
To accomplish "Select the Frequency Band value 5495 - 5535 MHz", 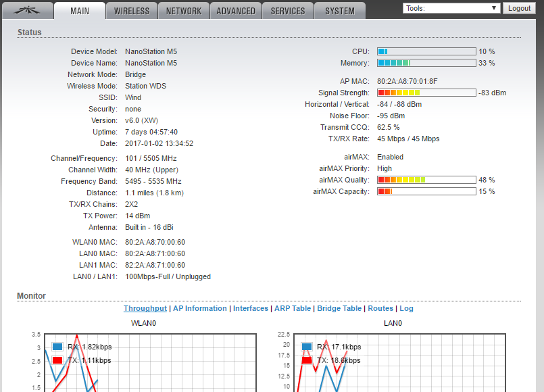I will tap(153, 181).
